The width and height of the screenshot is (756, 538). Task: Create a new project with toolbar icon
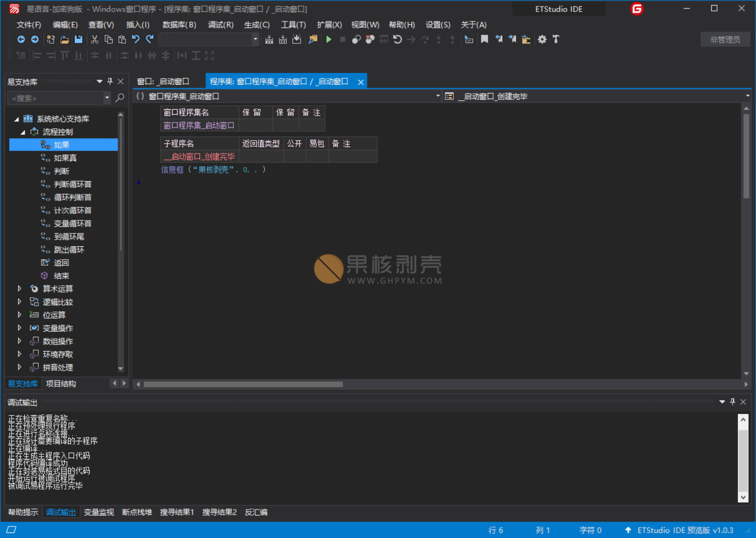point(50,39)
